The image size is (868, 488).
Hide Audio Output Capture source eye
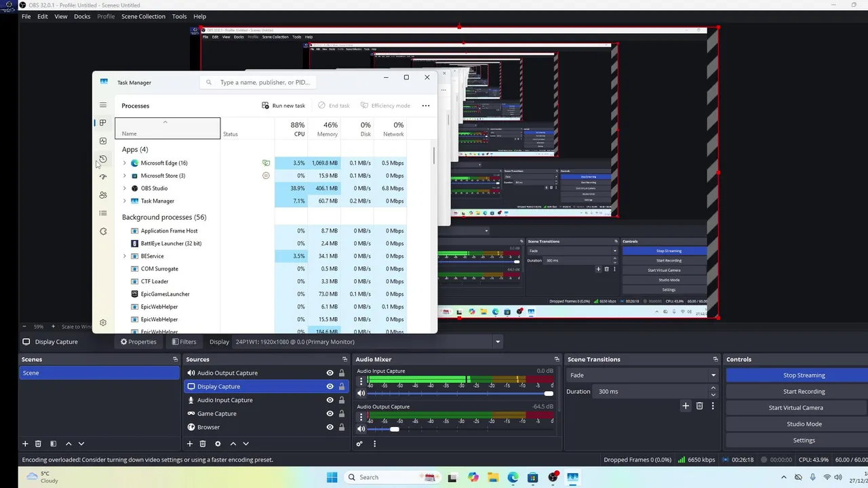tap(330, 373)
